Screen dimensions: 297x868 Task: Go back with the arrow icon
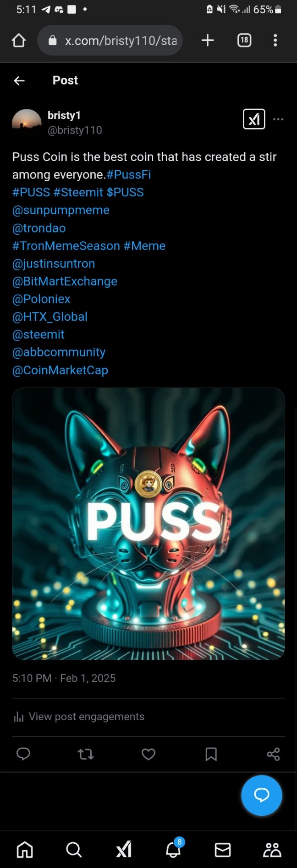pos(19,81)
